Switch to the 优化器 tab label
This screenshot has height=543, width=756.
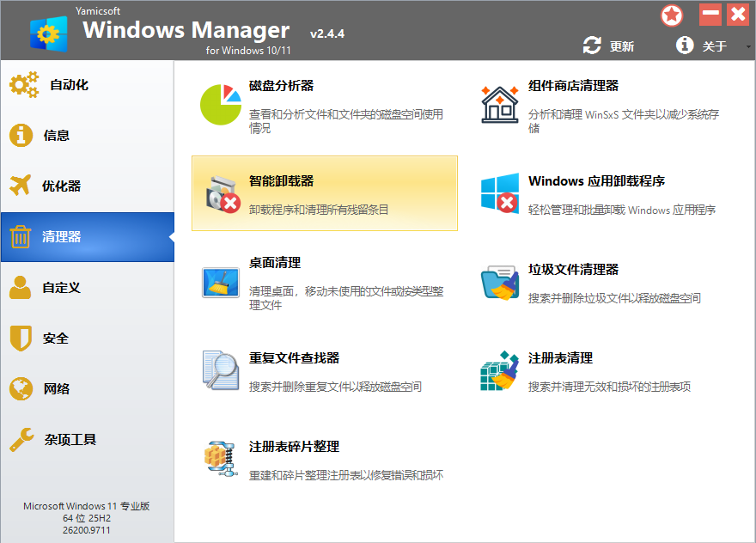pyautogui.click(x=61, y=186)
